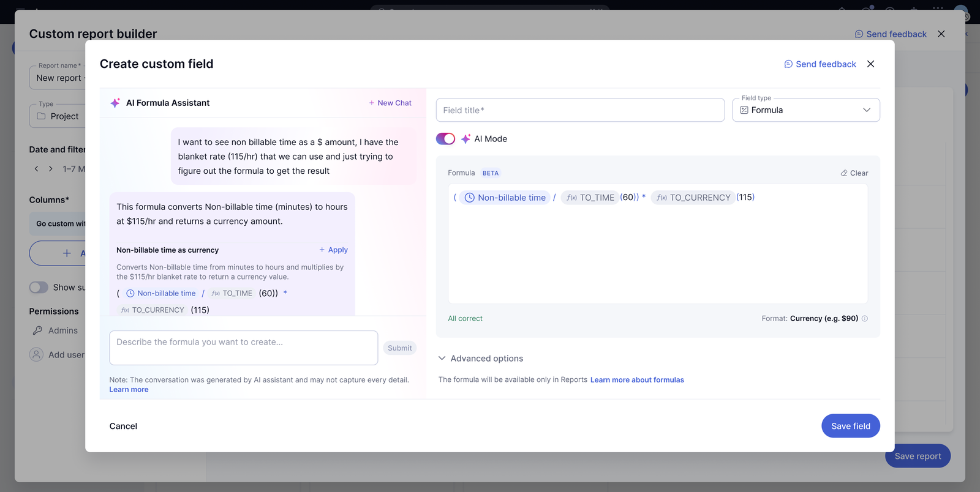This screenshot has height=492, width=980.
Task: Click the formula description text box
Action: pyautogui.click(x=243, y=348)
